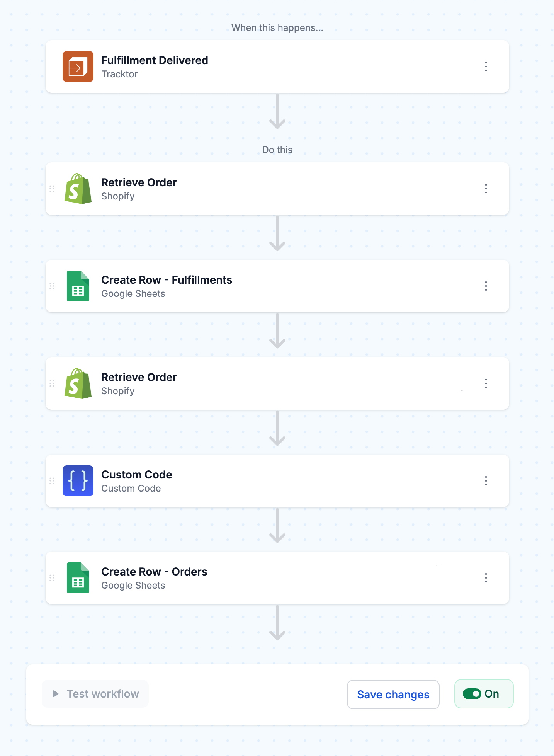554x756 pixels.
Task: Open the three-dot menu for the second Retrieve Order step
Action: click(x=486, y=383)
